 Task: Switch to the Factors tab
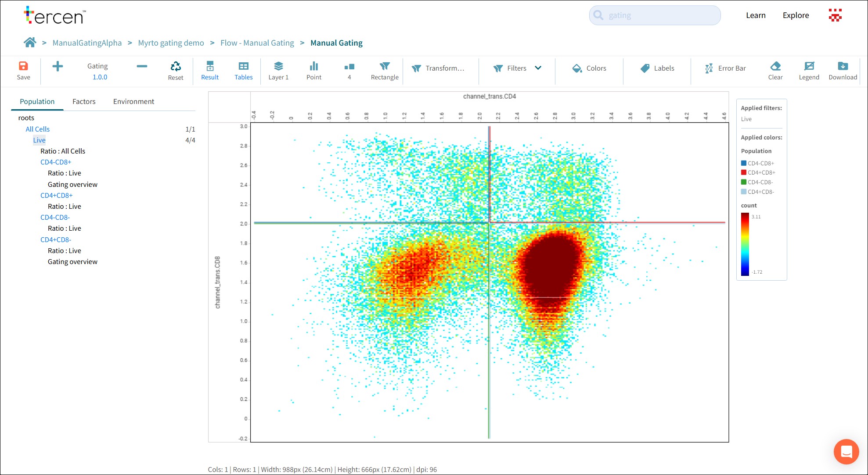(84, 101)
